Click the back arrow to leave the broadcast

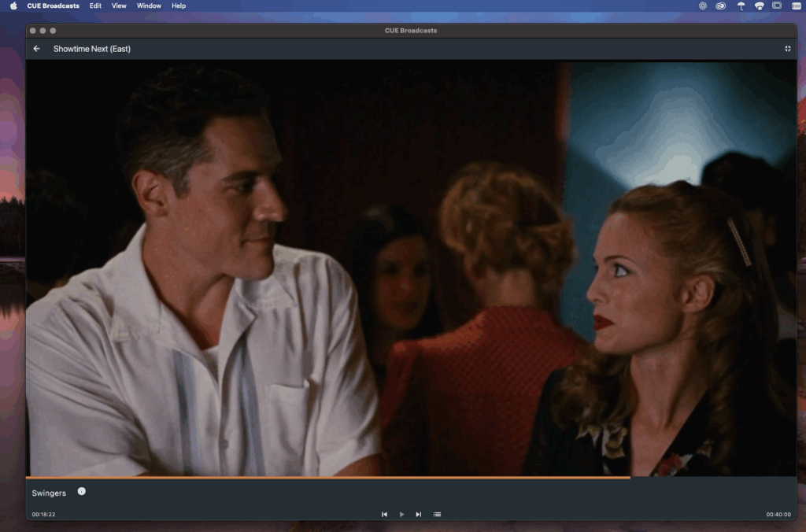point(36,48)
